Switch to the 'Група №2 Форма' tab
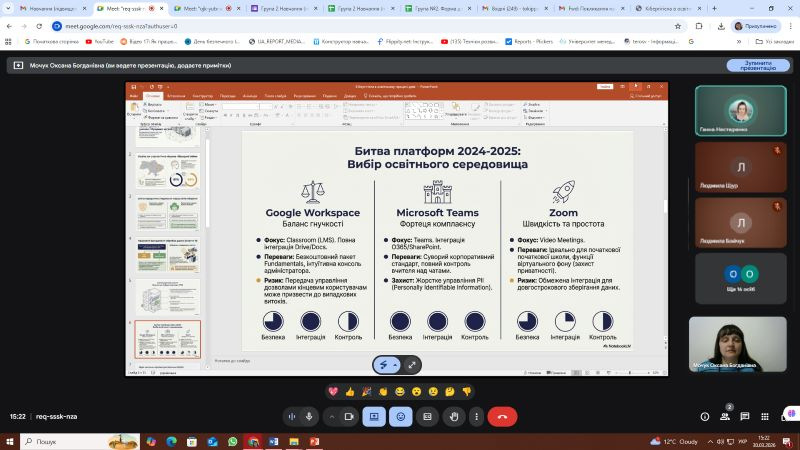The image size is (800, 450). (x=438, y=9)
